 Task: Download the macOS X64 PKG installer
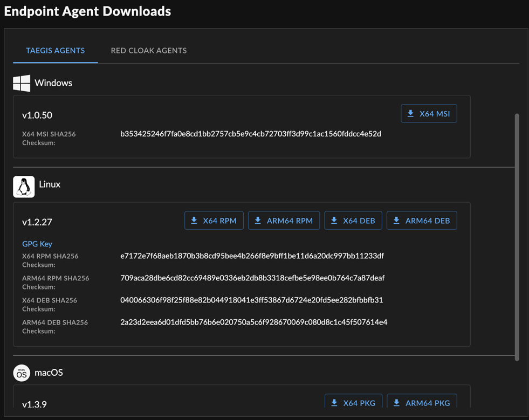point(354,402)
